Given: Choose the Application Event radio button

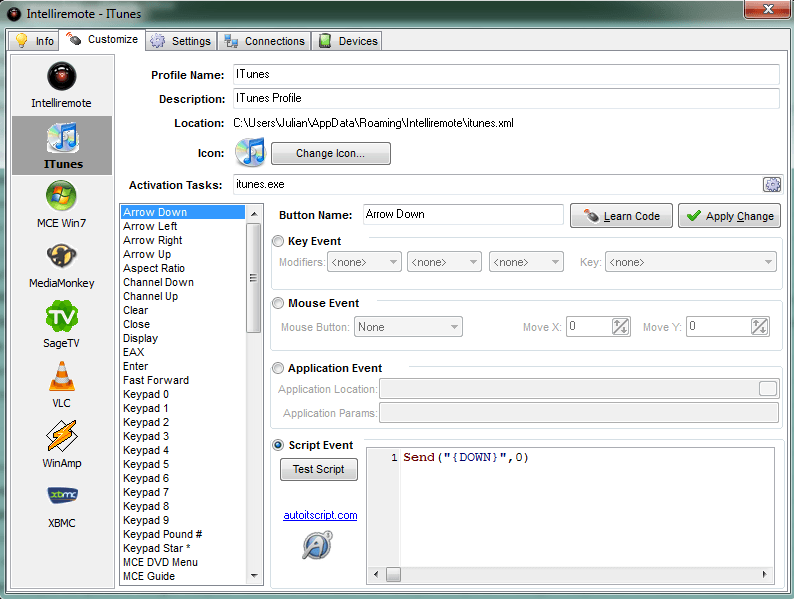Looking at the screenshot, I should 278,368.
